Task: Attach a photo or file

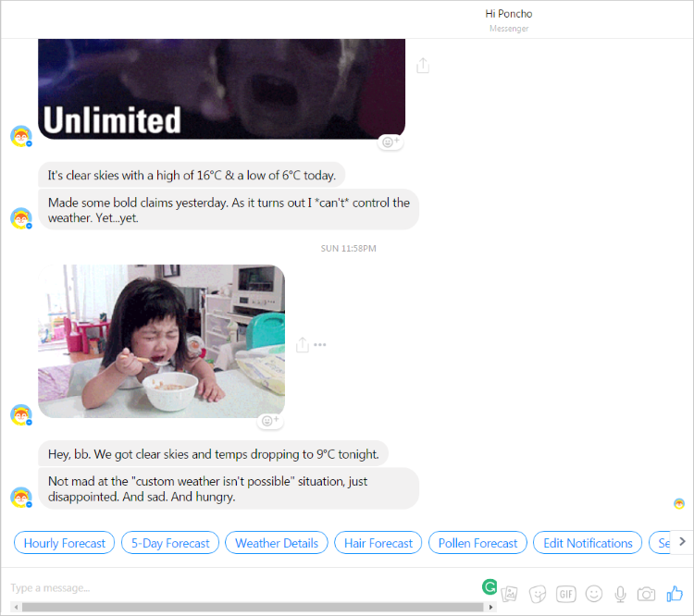Action: [x=510, y=594]
